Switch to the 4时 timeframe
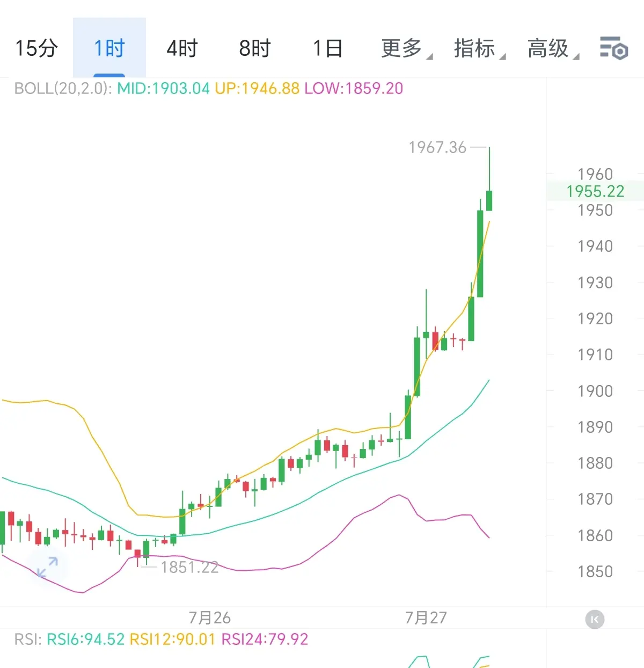Image resolution: width=644 pixels, height=668 pixels. [x=182, y=48]
